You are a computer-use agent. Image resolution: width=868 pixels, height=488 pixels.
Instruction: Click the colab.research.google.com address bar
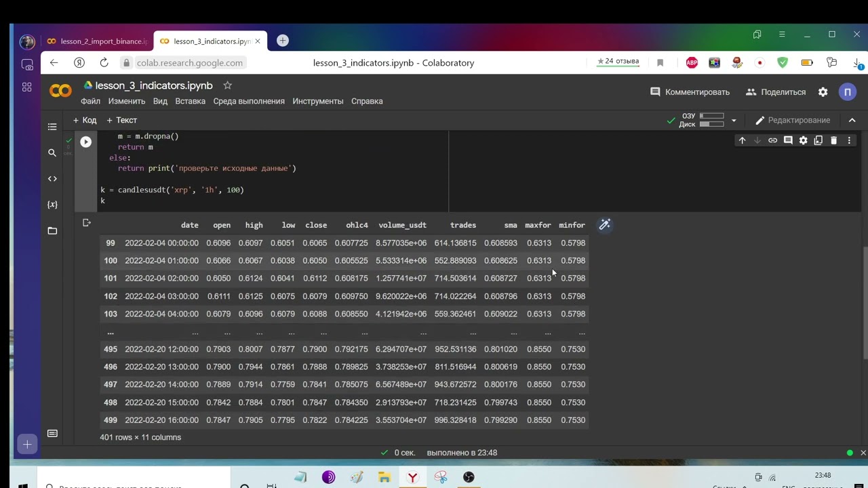click(190, 63)
